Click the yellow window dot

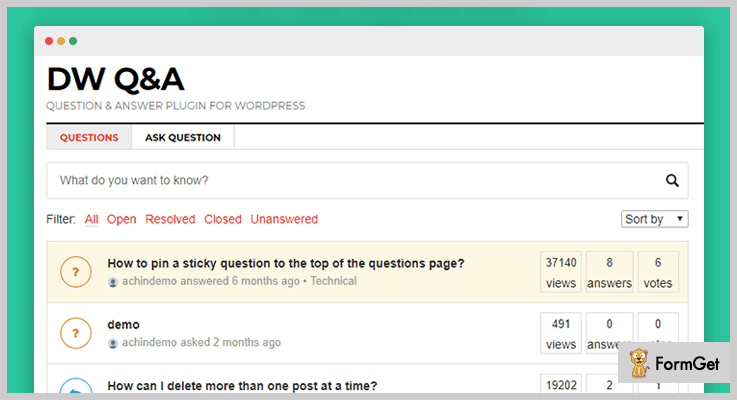pos(61,41)
